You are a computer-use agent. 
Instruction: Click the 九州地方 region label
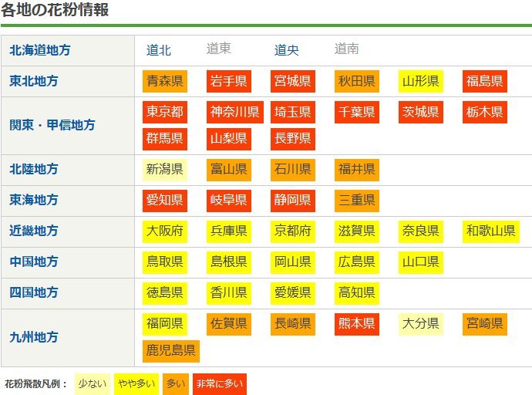click(34, 337)
